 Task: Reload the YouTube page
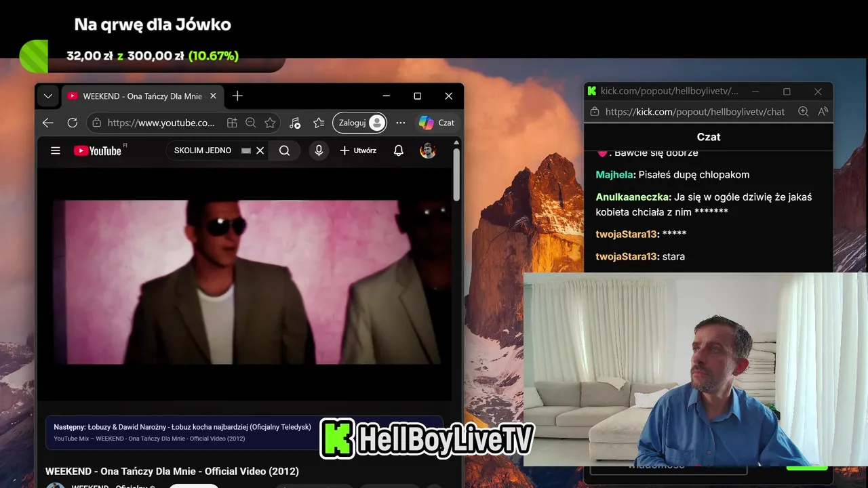(x=73, y=123)
